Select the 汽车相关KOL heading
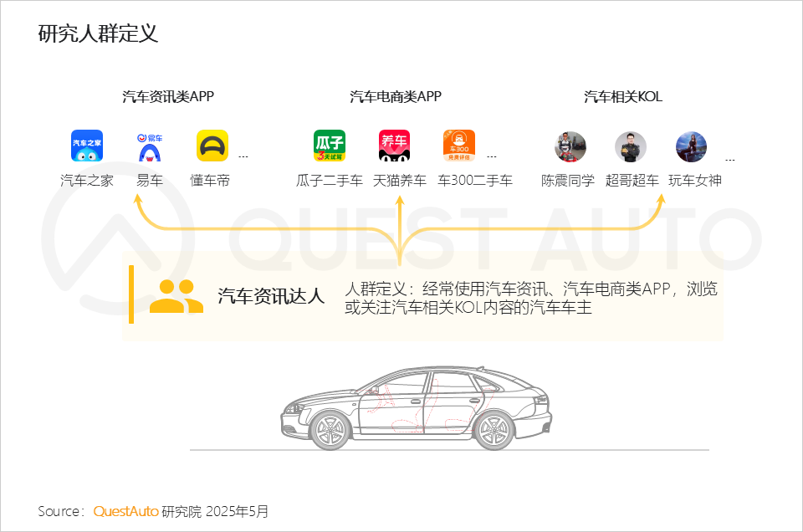Viewport: 803px width, 532px height. pos(623,96)
